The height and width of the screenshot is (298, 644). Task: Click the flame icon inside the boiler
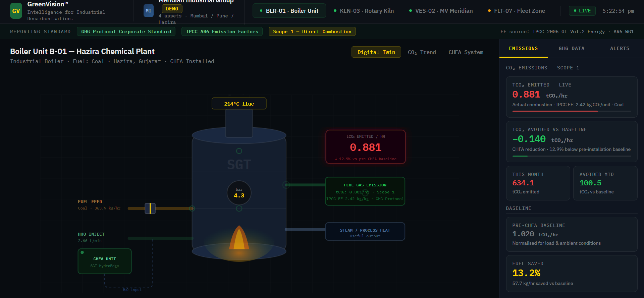click(x=239, y=238)
